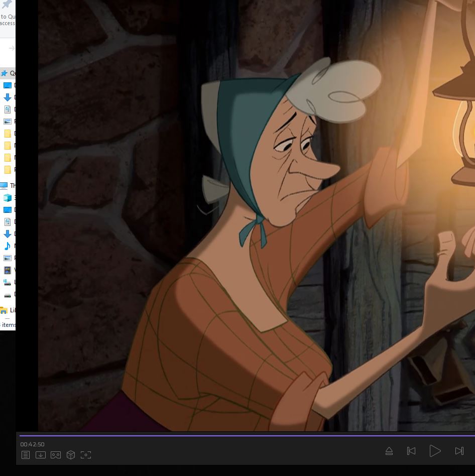Open the Music folder with note icon
475x476 pixels.
coord(8,246)
